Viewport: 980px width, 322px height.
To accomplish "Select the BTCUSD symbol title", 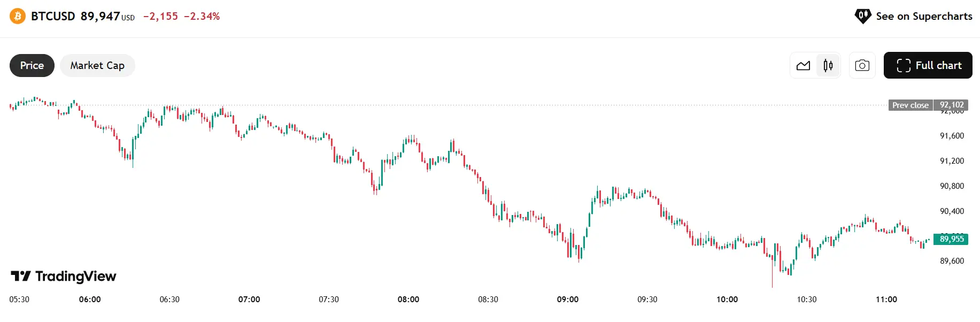I will coord(53,16).
